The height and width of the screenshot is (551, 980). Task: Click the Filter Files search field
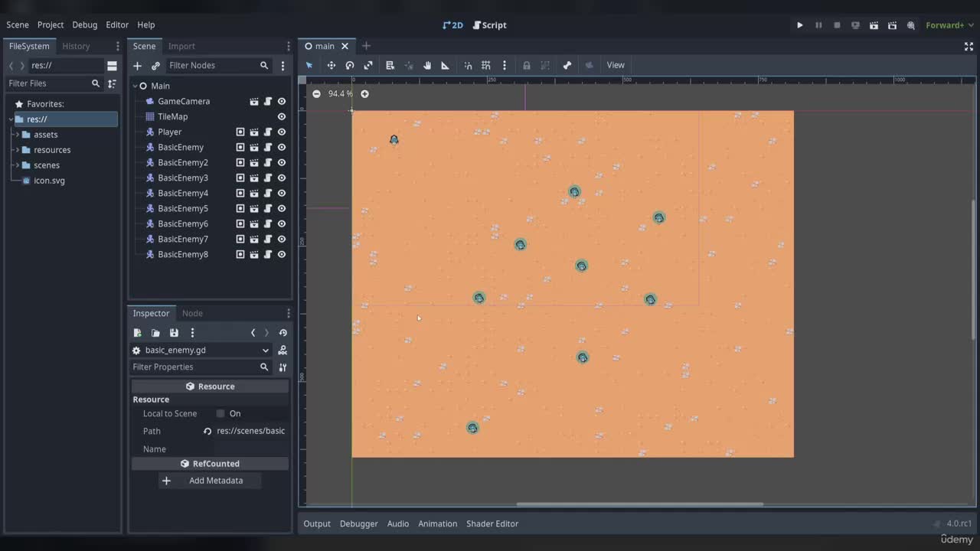tap(54, 83)
